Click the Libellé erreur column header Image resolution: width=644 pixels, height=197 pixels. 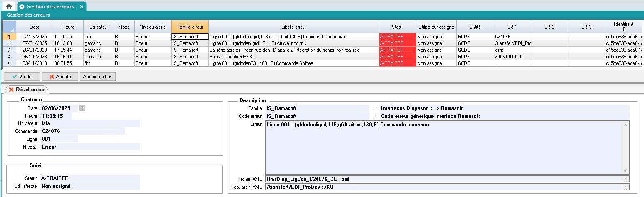[x=294, y=27]
